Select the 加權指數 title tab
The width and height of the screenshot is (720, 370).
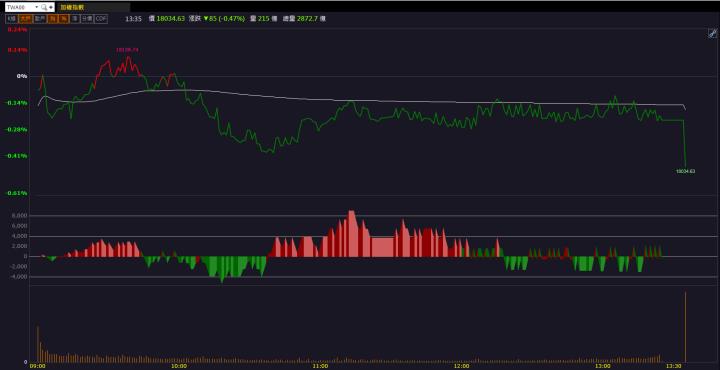(x=73, y=7)
